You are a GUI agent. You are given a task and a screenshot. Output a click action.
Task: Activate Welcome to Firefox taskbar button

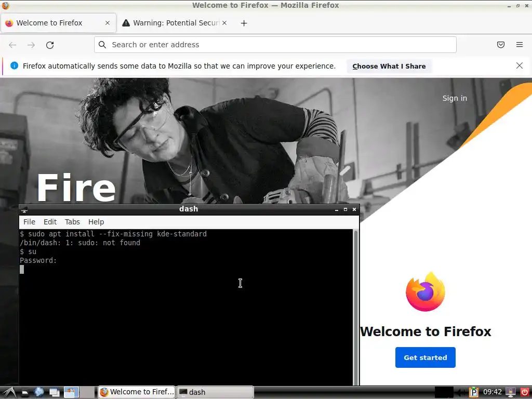[x=137, y=392]
